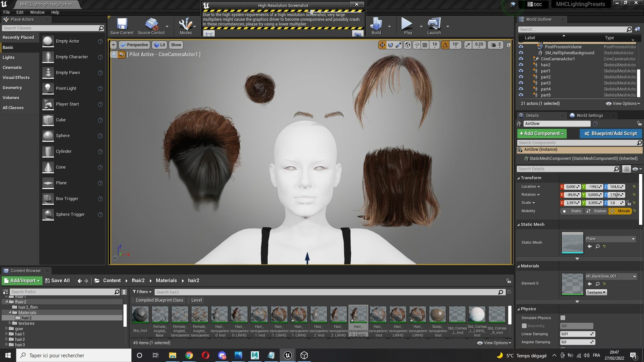644x362 pixels.
Task: Click the Build toolbar icon
Action: coord(376,24)
